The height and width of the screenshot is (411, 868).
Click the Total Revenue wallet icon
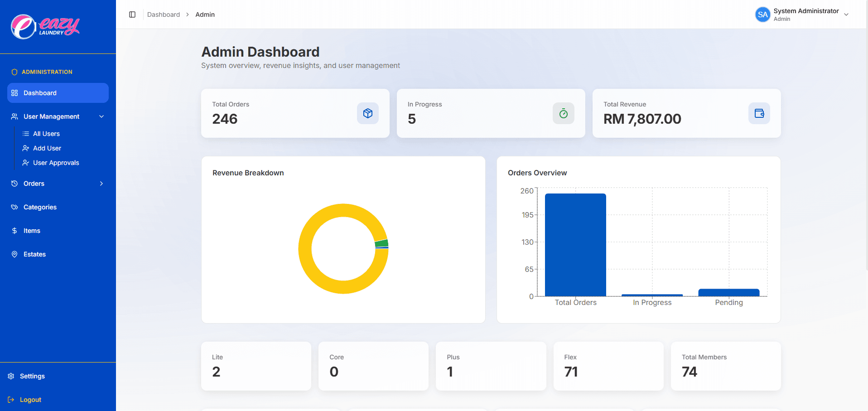[759, 113]
